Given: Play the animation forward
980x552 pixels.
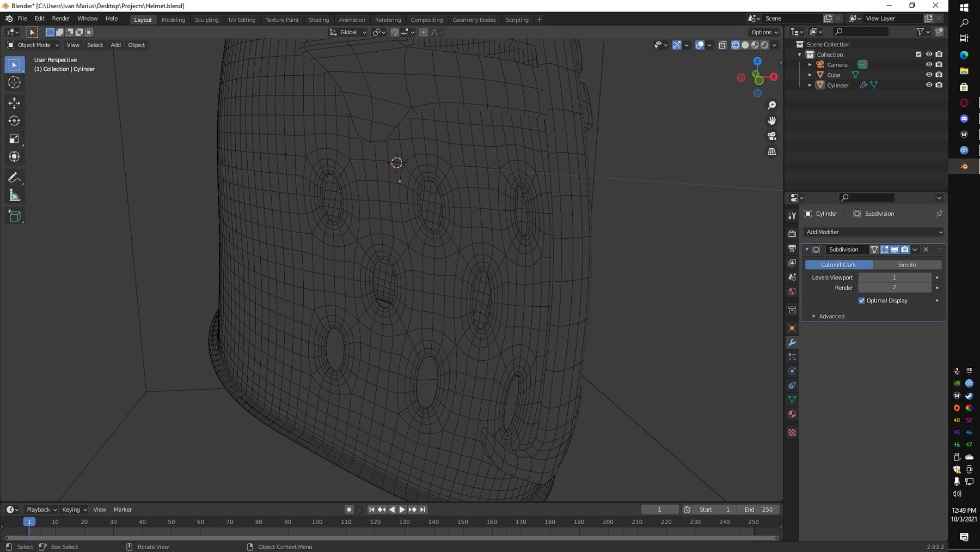Looking at the screenshot, I should pos(402,509).
